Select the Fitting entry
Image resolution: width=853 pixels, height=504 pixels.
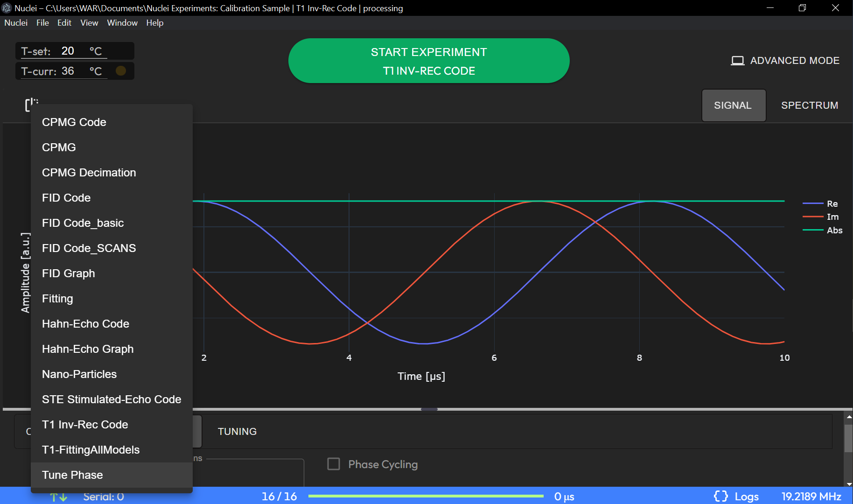(x=112, y=299)
